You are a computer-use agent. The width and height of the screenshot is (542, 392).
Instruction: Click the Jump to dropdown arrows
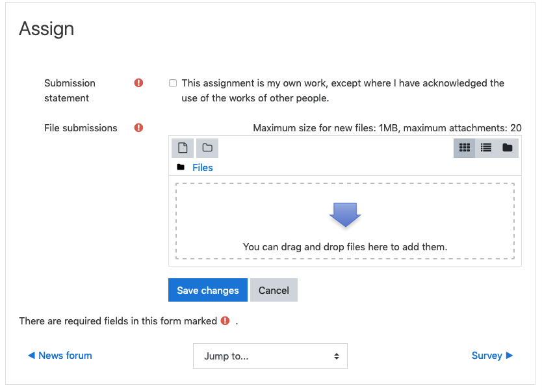(x=337, y=356)
